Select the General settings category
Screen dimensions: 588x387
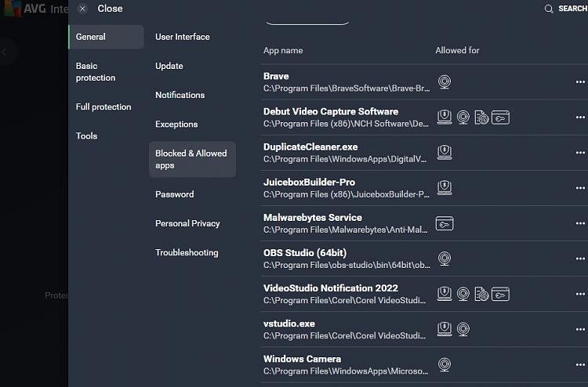(x=106, y=37)
